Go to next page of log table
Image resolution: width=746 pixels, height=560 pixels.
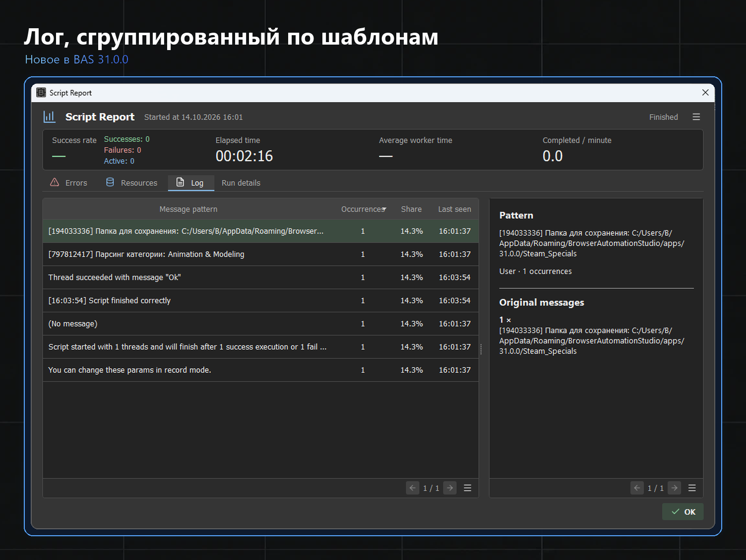[x=450, y=488]
